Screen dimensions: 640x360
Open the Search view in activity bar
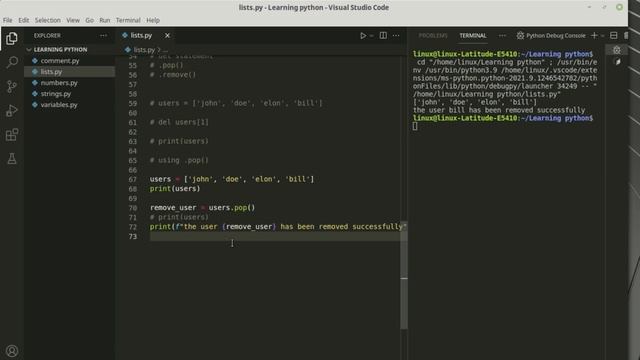[12, 62]
